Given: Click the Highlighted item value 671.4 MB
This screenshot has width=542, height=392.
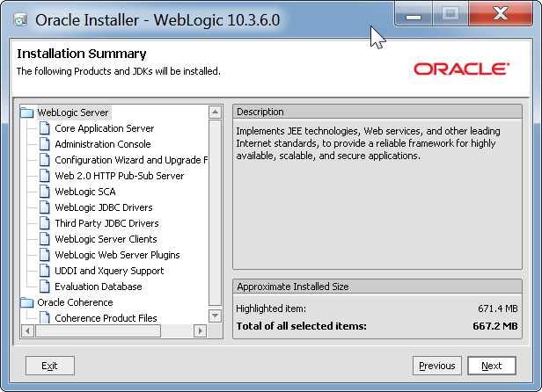Looking at the screenshot, I should tap(498, 309).
